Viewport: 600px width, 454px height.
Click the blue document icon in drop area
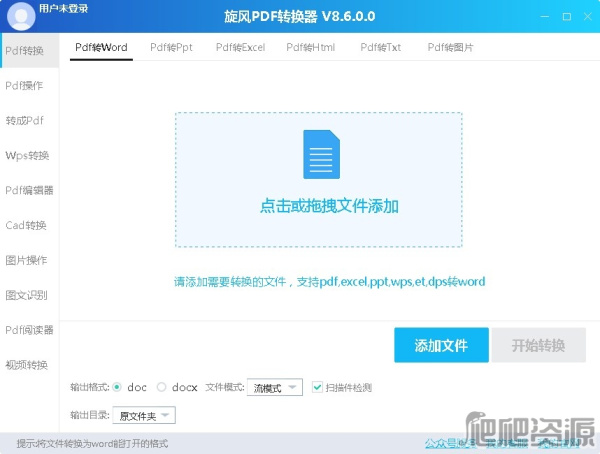[x=319, y=155]
